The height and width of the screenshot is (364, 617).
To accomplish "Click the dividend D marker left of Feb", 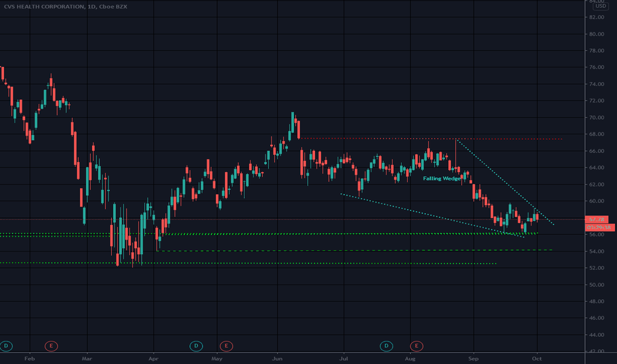I will pos(6,346).
